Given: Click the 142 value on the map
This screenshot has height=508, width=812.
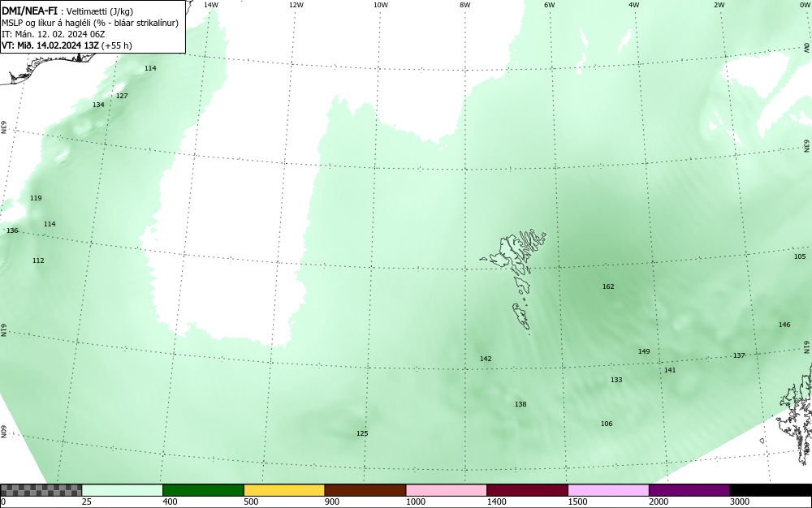Looking at the screenshot, I should pyautogui.click(x=486, y=359).
